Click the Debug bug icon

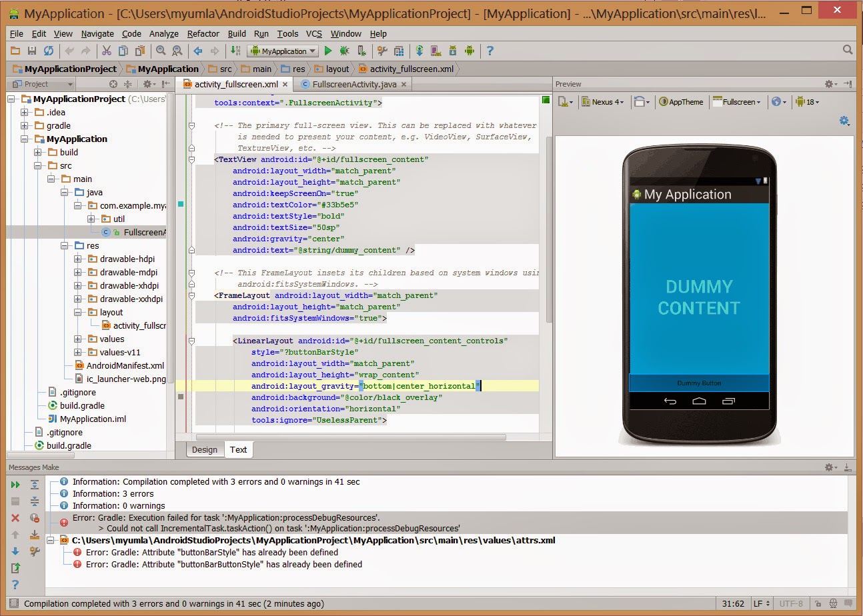pyautogui.click(x=344, y=51)
